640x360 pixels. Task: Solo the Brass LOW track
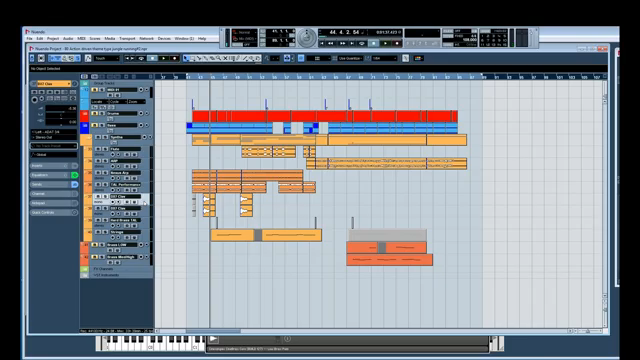click(x=102, y=245)
